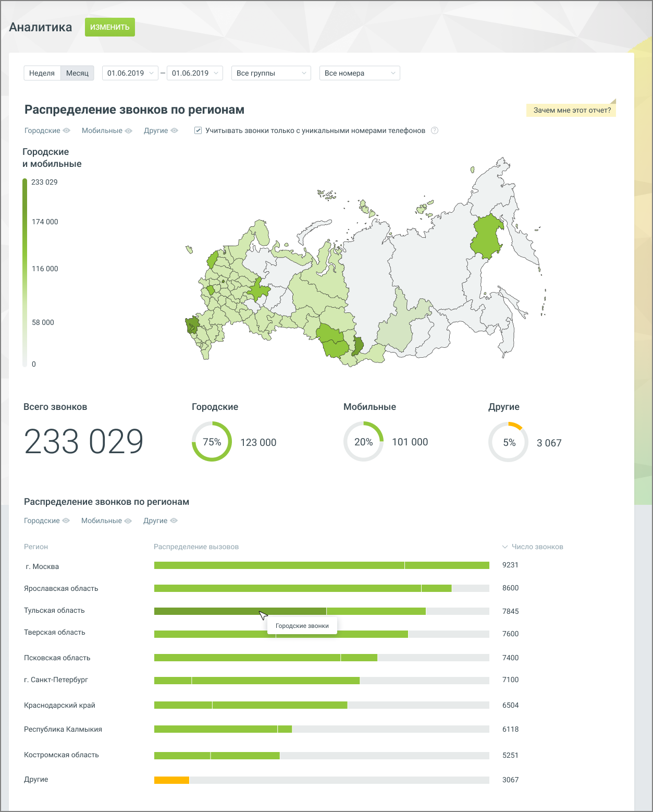Screen dimensions: 653x812
Task: Click the 101 000 Мобильные value
Action: 410,442
